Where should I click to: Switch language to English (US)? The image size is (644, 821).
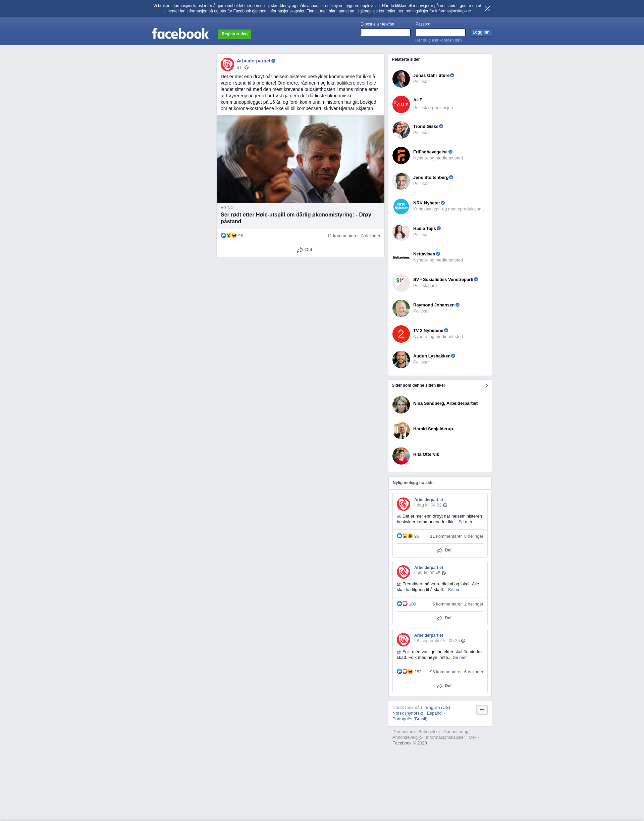click(x=437, y=708)
